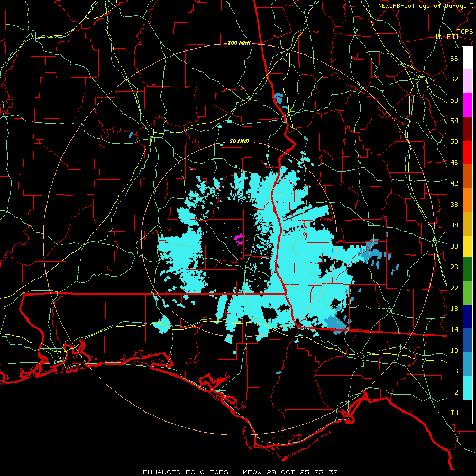Click the '20 OCT 25' date text
Screen dimensions: 476x476
pos(288,472)
